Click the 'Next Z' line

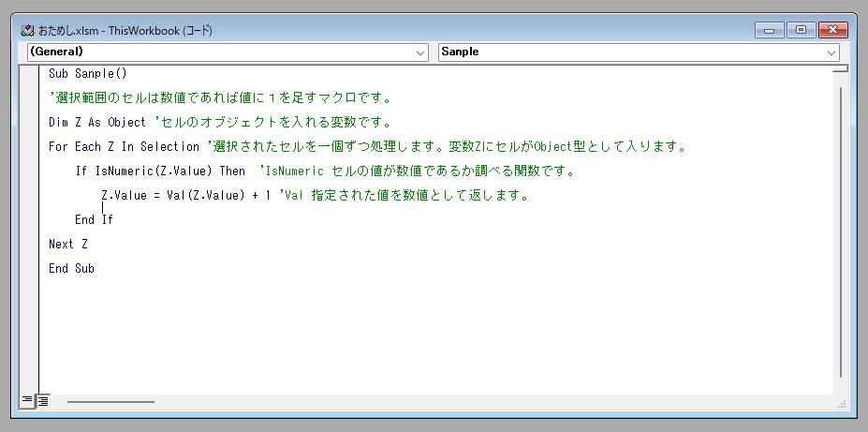(68, 245)
